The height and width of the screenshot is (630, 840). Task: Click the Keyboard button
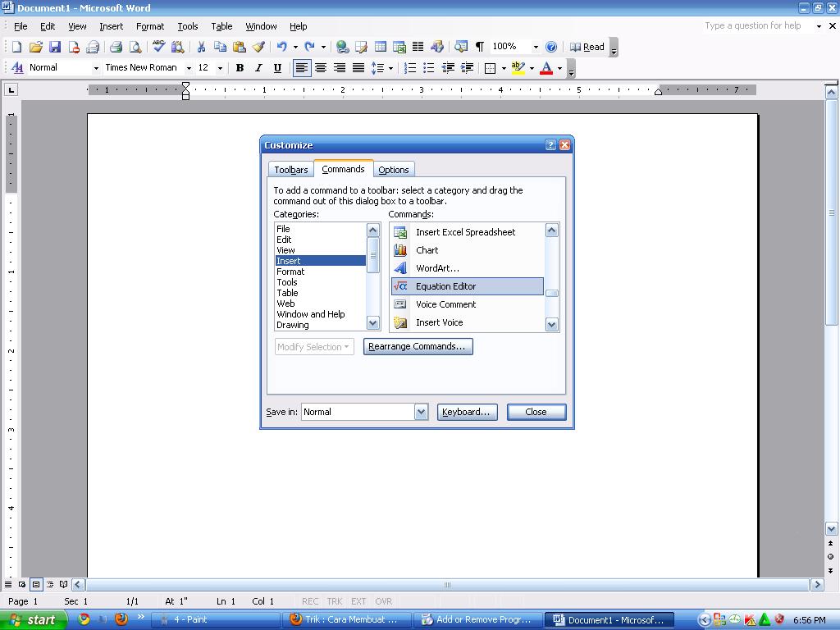pos(467,412)
